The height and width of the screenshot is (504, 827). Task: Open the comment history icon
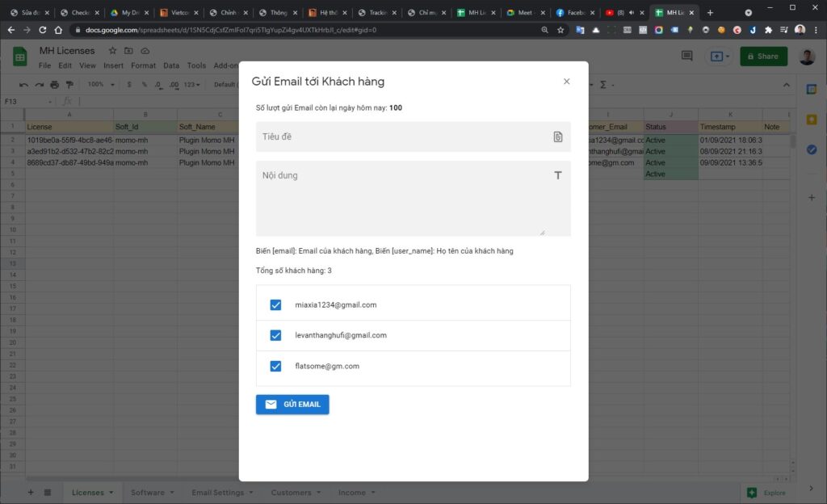pyautogui.click(x=686, y=57)
